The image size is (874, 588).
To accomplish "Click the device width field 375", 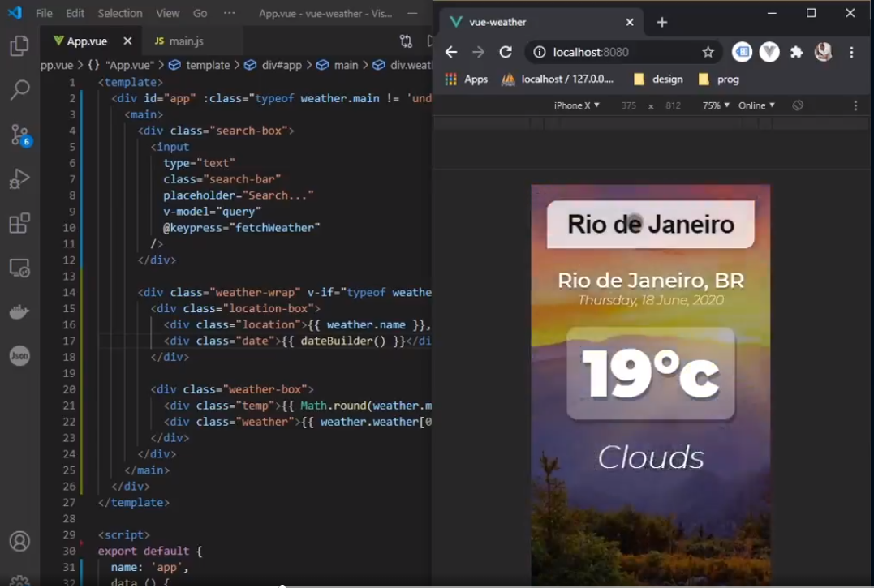I will (x=629, y=105).
